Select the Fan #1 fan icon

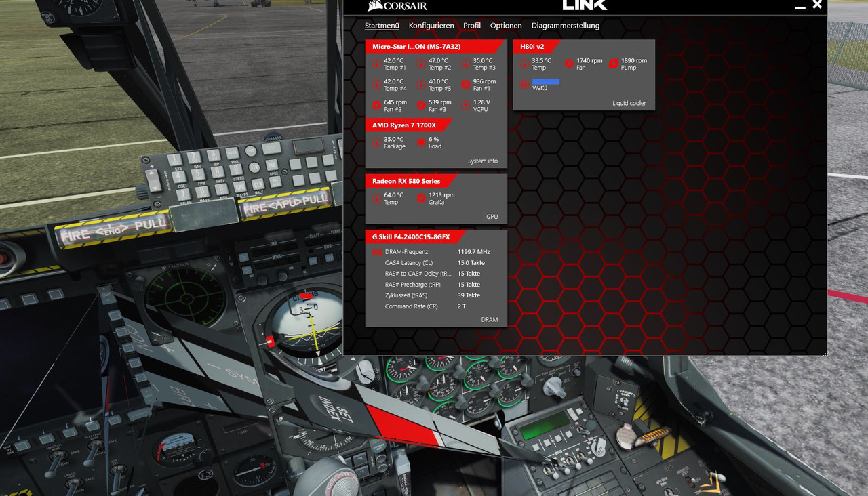pyautogui.click(x=466, y=84)
